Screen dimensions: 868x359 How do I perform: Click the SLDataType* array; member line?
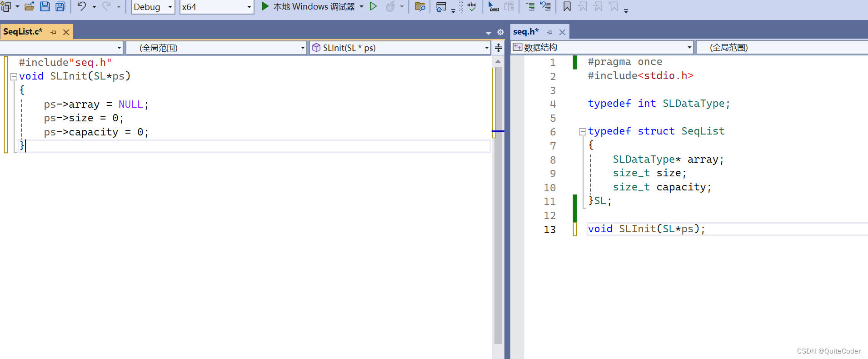(x=668, y=159)
